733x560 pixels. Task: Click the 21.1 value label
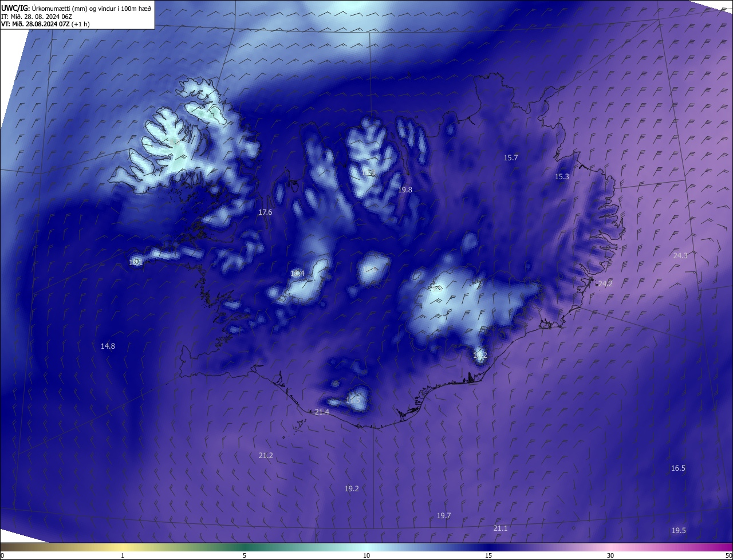(x=501, y=529)
